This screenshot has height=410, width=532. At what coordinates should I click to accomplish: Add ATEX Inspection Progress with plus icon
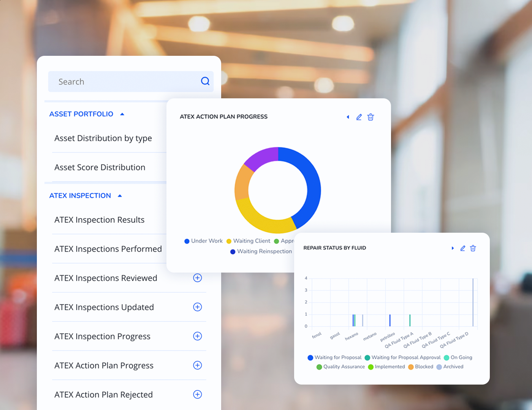[198, 336]
